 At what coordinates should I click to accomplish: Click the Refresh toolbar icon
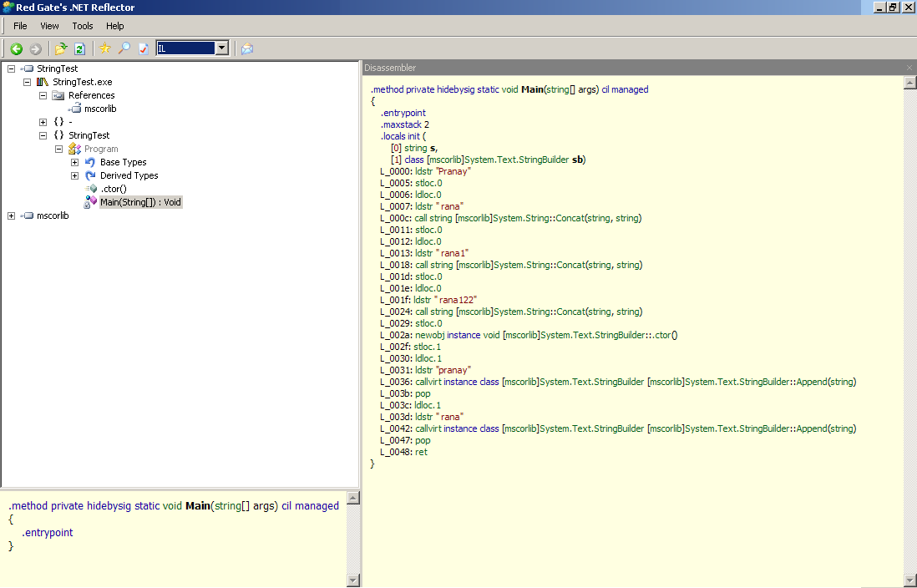(80, 49)
